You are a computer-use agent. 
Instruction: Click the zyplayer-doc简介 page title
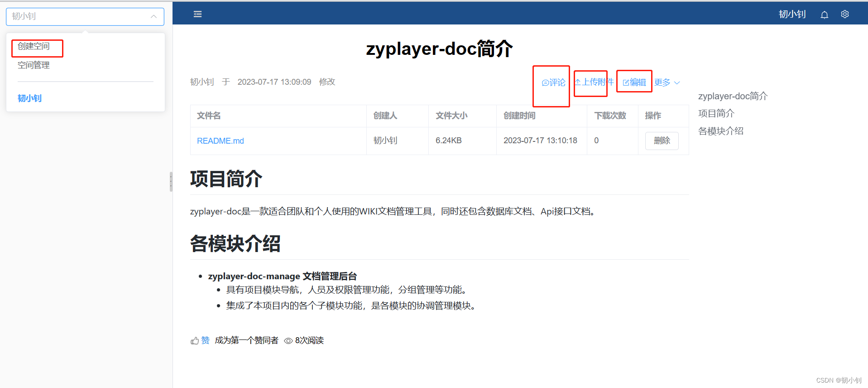click(x=439, y=48)
